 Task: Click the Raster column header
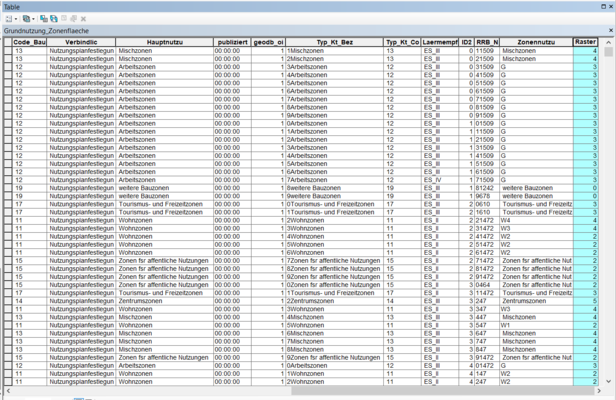(585, 42)
